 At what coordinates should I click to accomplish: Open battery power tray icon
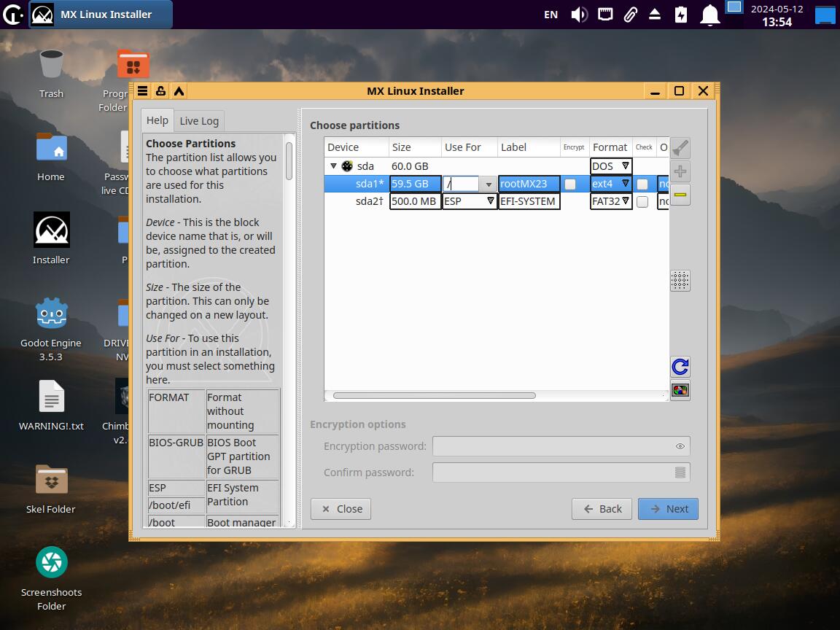681,15
